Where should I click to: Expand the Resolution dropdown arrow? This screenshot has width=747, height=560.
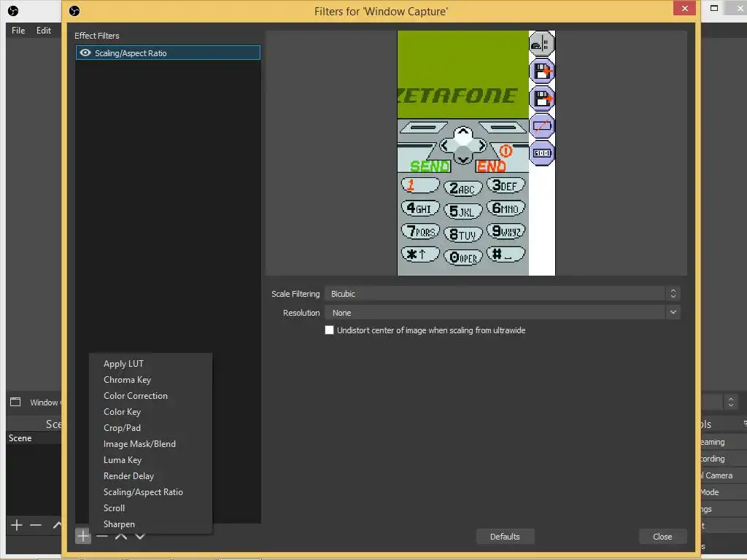[673, 313]
